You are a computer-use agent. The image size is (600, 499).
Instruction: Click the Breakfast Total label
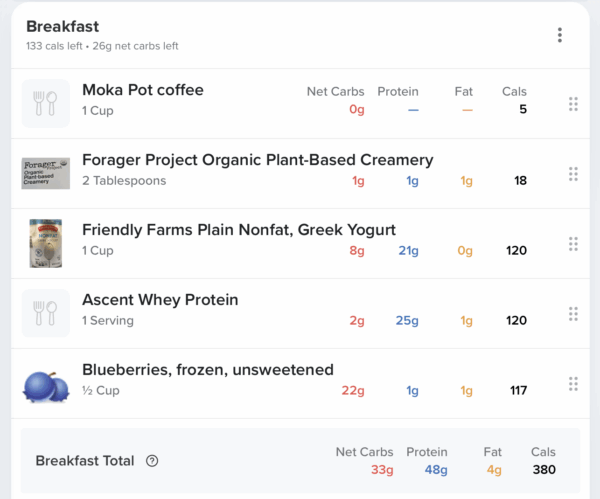pos(84,461)
